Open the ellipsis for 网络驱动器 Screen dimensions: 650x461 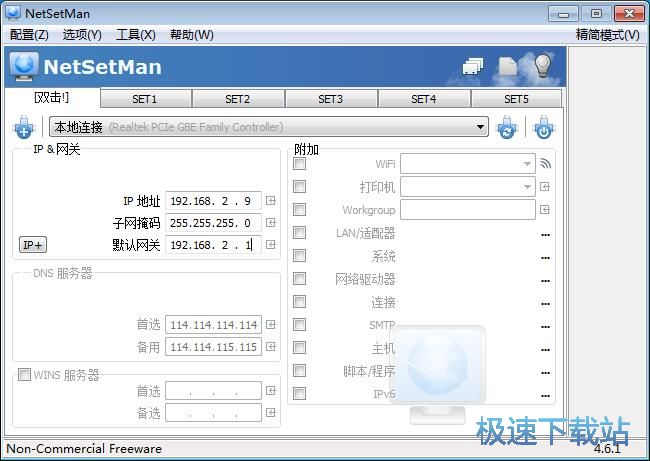pyautogui.click(x=546, y=281)
